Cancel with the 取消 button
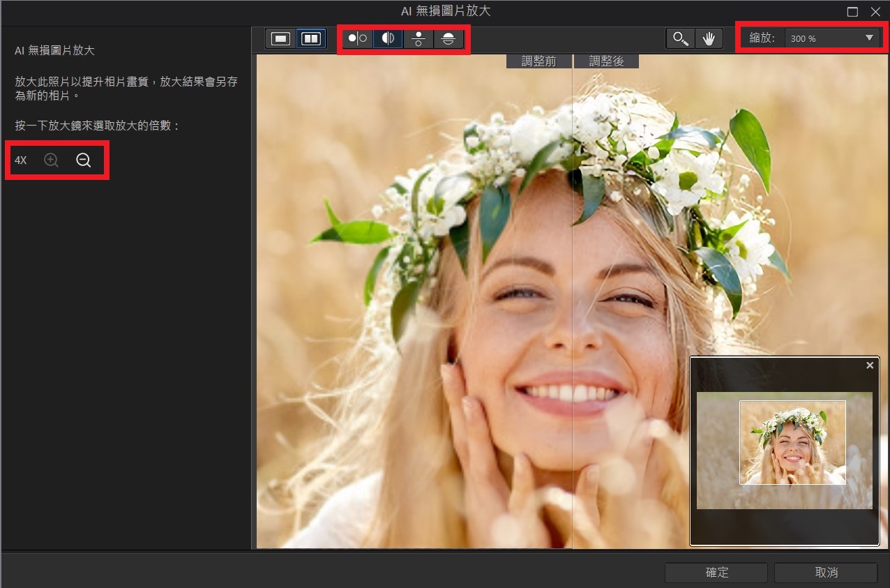The image size is (890, 588). pos(826,573)
